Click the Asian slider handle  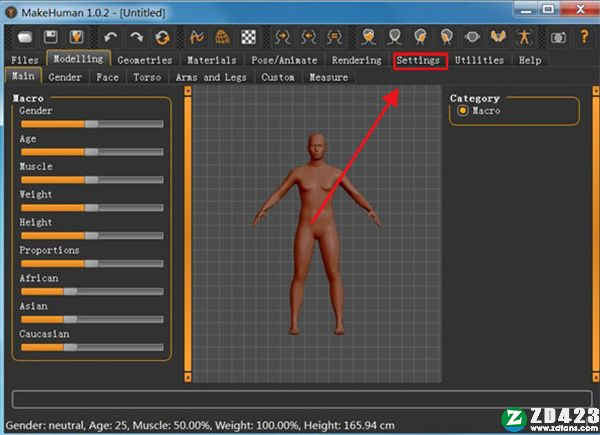click(x=70, y=319)
